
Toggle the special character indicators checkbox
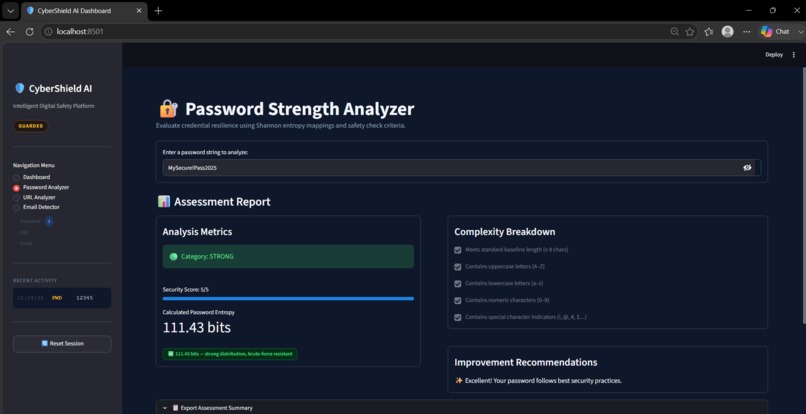pyautogui.click(x=457, y=317)
